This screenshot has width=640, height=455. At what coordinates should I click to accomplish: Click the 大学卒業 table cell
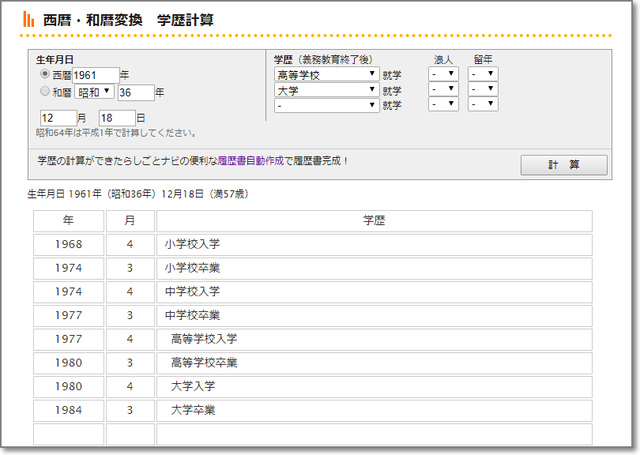[374, 410]
